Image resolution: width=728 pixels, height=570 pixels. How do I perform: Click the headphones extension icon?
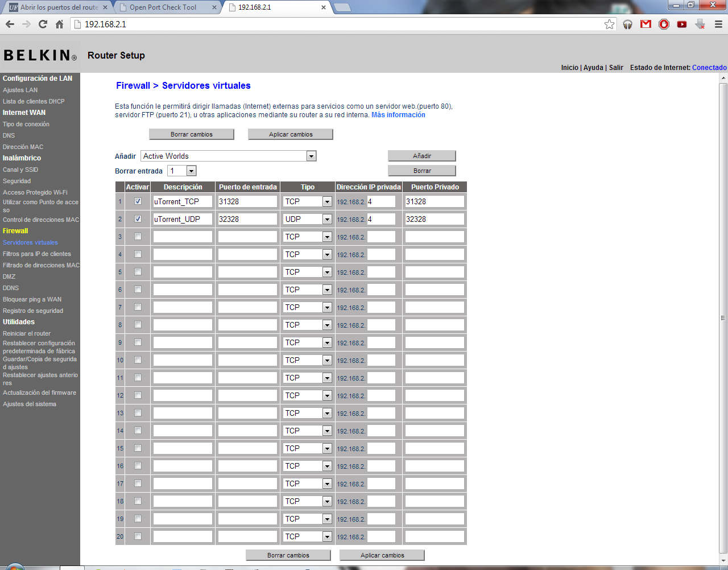coord(628,24)
